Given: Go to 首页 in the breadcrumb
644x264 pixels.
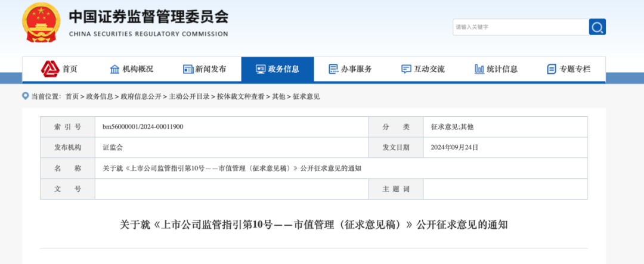Looking at the screenshot, I should pyautogui.click(x=72, y=97).
